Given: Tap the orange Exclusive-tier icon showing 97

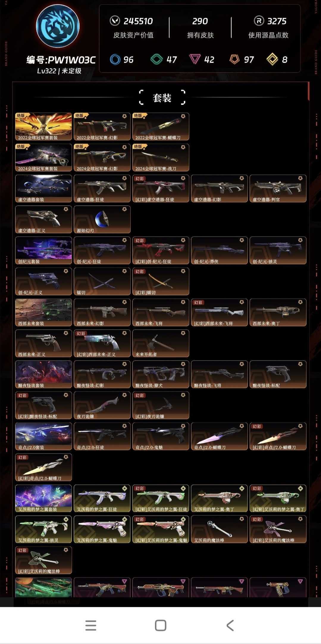Looking at the screenshot, I should (234, 59).
